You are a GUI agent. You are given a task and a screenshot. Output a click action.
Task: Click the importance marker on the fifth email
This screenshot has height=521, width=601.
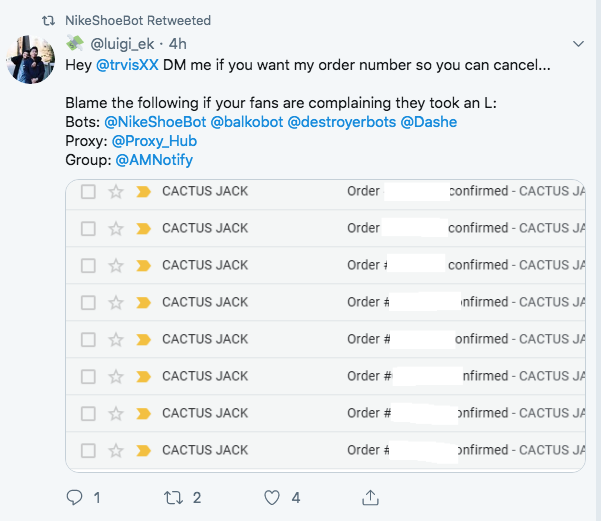[142, 339]
